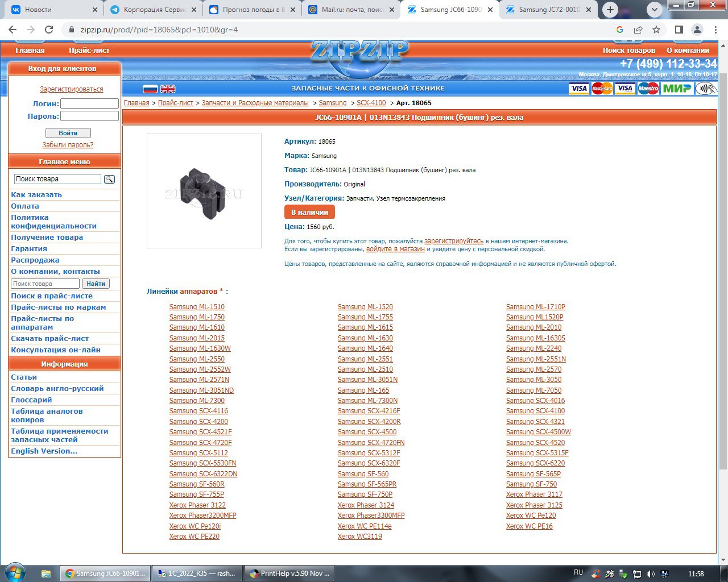Close the 'Новости' tab
The height and width of the screenshot is (582, 728).
point(95,10)
